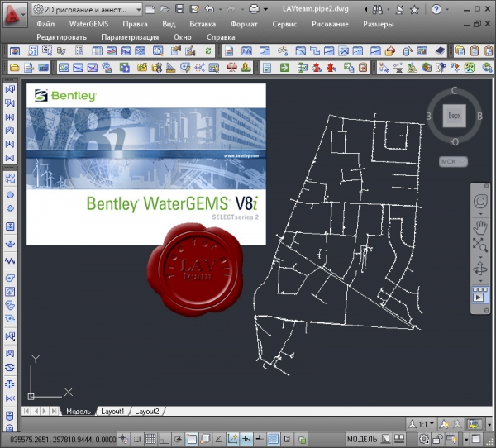Switch to the Layout2 tab
Screen dimensions: 496x448
pyautogui.click(x=147, y=412)
